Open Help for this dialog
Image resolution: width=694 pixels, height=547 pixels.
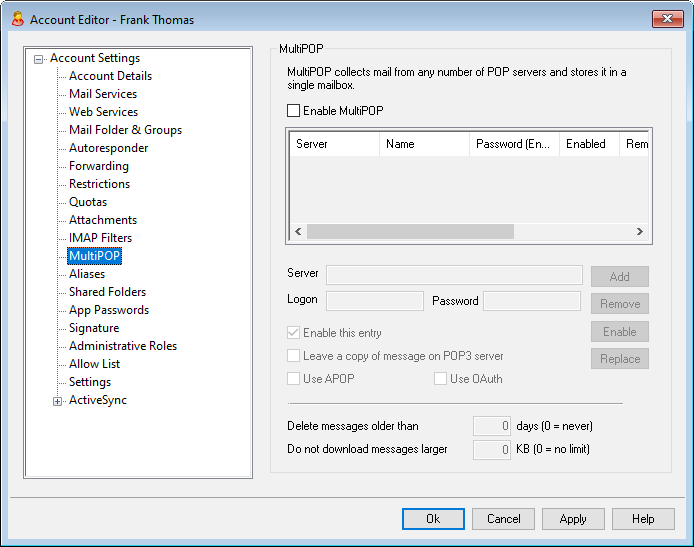(643, 519)
